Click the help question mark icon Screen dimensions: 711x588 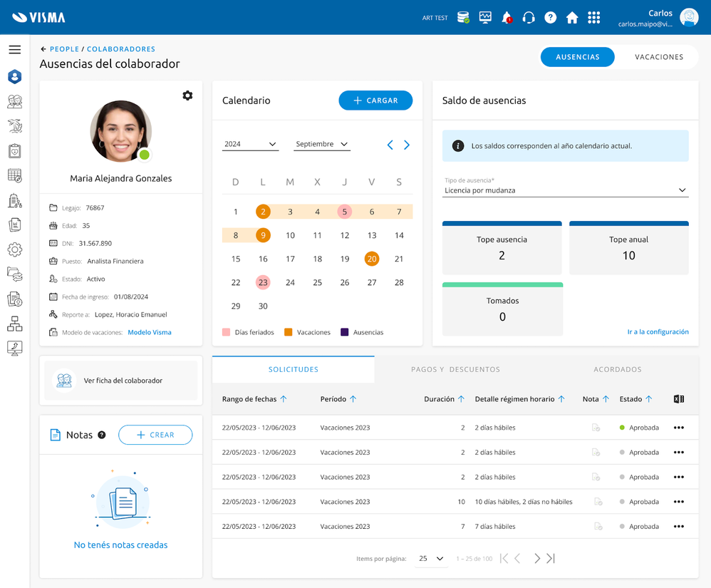pyautogui.click(x=551, y=18)
